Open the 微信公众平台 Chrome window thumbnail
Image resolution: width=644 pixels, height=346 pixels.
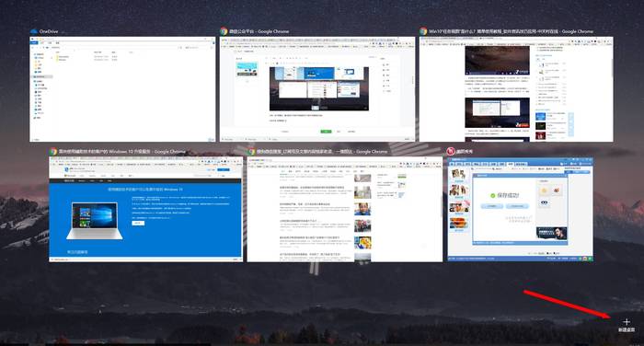[x=317, y=89]
